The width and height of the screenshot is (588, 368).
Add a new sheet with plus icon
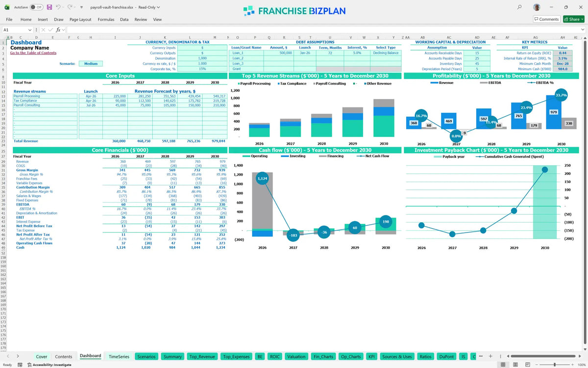(x=490, y=356)
